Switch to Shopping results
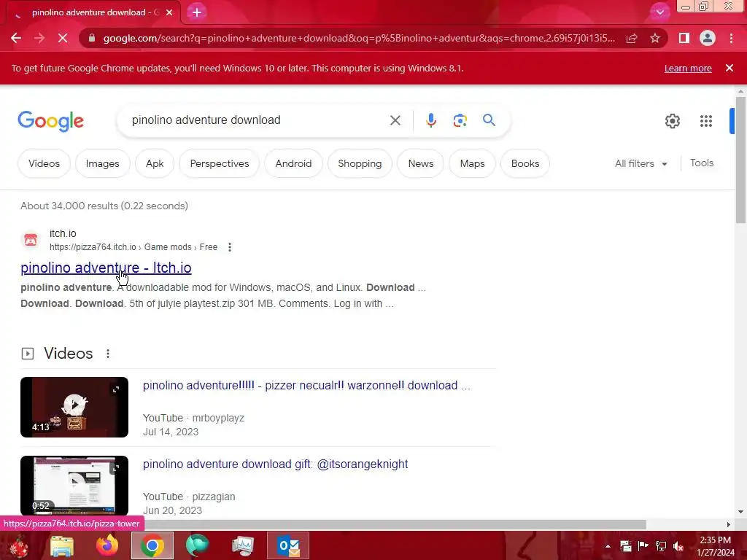This screenshot has height=560, width=747. pyautogui.click(x=360, y=163)
